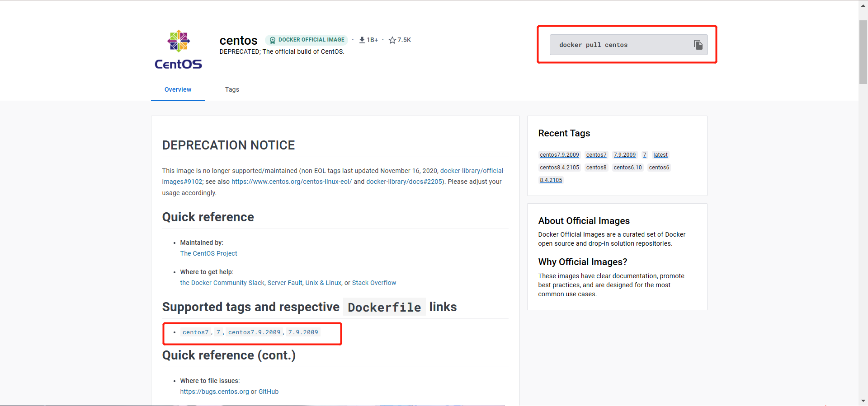Click the star rating icon

[392, 40]
